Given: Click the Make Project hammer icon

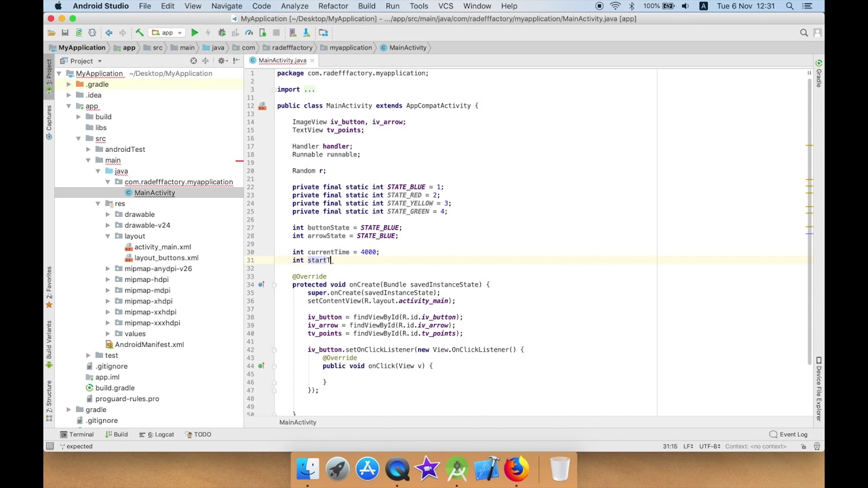Looking at the screenshot, I should click(x=139, y=33).
